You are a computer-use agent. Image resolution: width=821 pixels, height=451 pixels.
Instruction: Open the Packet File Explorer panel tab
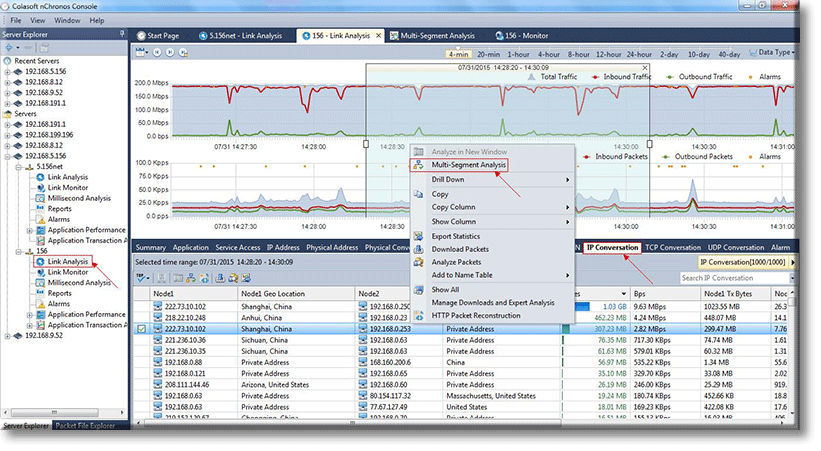click(x=85, y=426)
